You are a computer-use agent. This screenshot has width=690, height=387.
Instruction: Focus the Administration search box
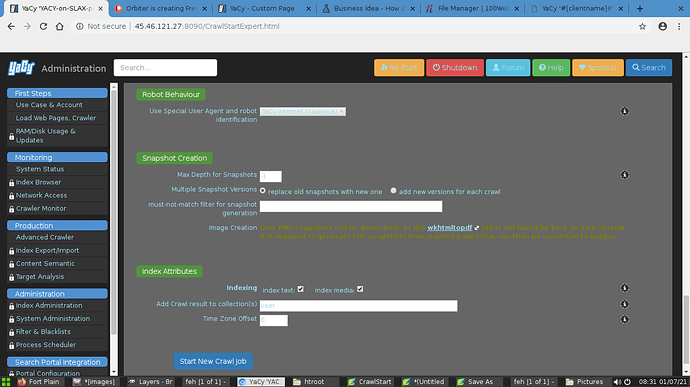point(165,68)
